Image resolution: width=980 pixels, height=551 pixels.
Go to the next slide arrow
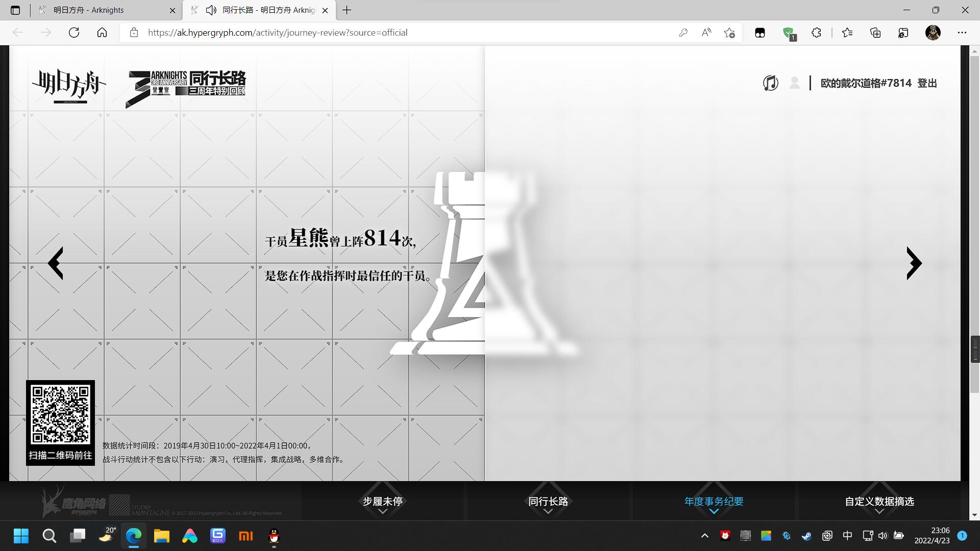pyautogui.click(x=914, y=263)
